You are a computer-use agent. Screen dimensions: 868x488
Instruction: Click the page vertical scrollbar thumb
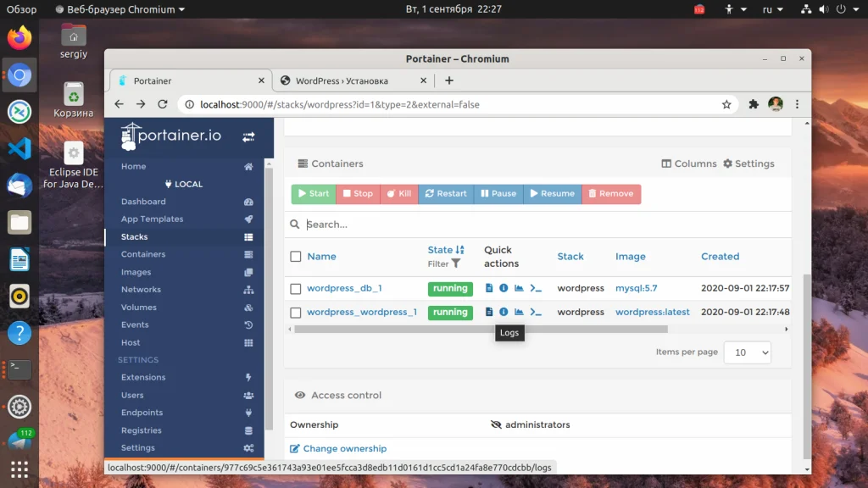point(807,365)
